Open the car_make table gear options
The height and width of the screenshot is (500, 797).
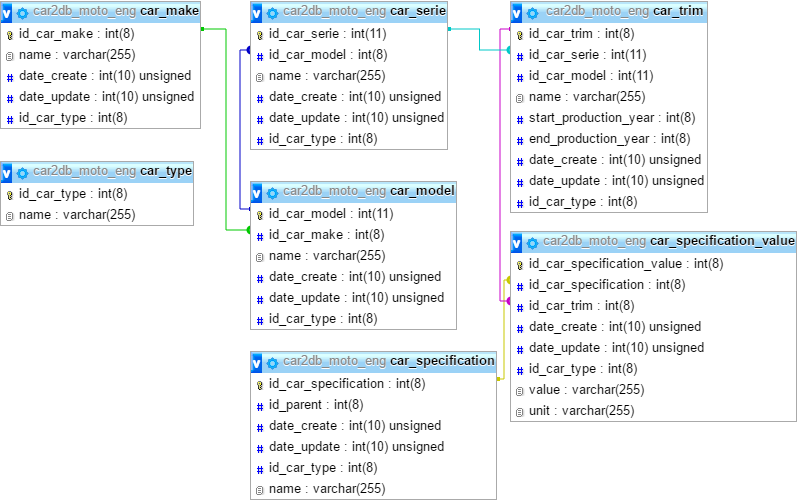click(22, 13)
